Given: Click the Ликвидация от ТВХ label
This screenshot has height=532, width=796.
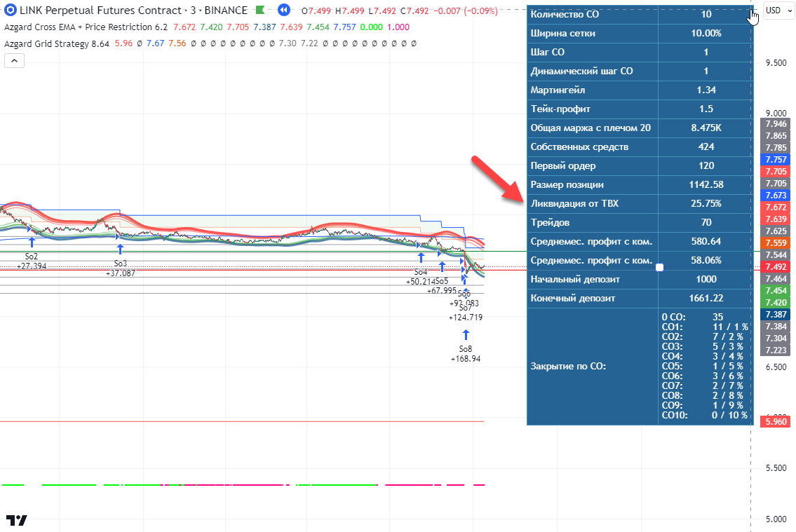Looking at the screenshot, I should [x=574, y=203].
